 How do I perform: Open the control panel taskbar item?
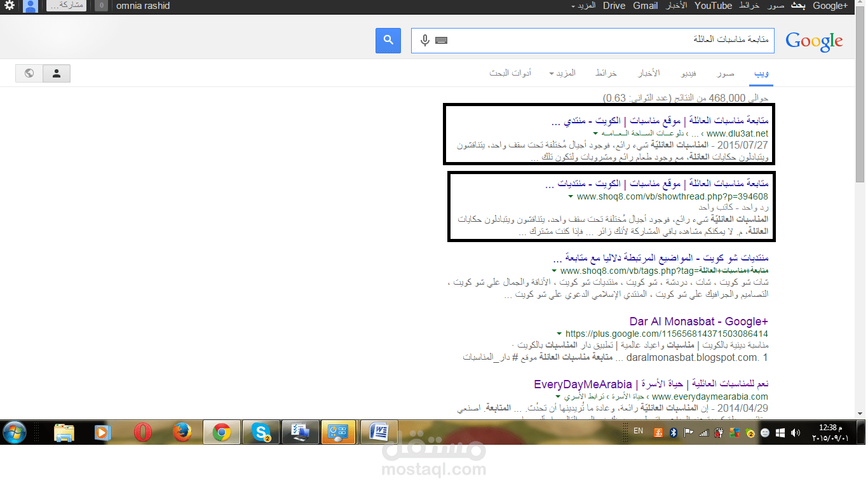pos(340,433)
